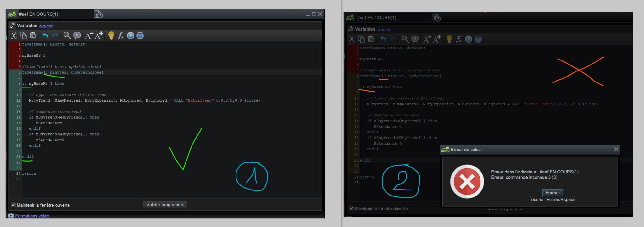Viewport: 644px width, 227px height.
Task: Decrease font size in left editor
Action: click(x=89, y=36)
